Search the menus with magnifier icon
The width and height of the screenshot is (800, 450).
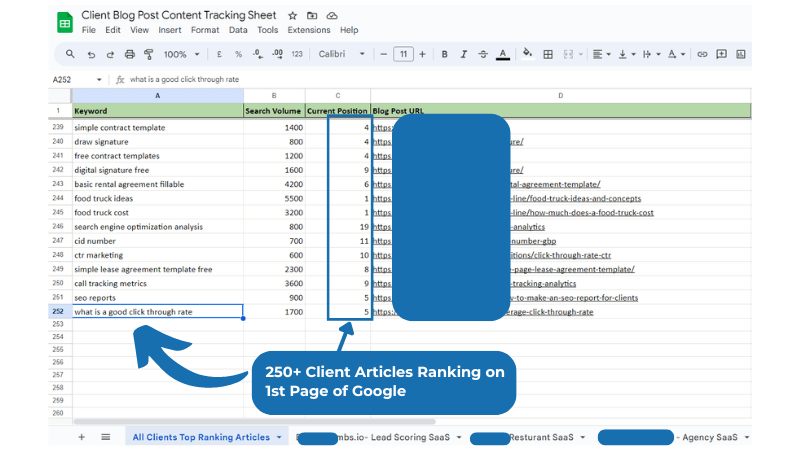pyautogui.click(x=70, y=54)
